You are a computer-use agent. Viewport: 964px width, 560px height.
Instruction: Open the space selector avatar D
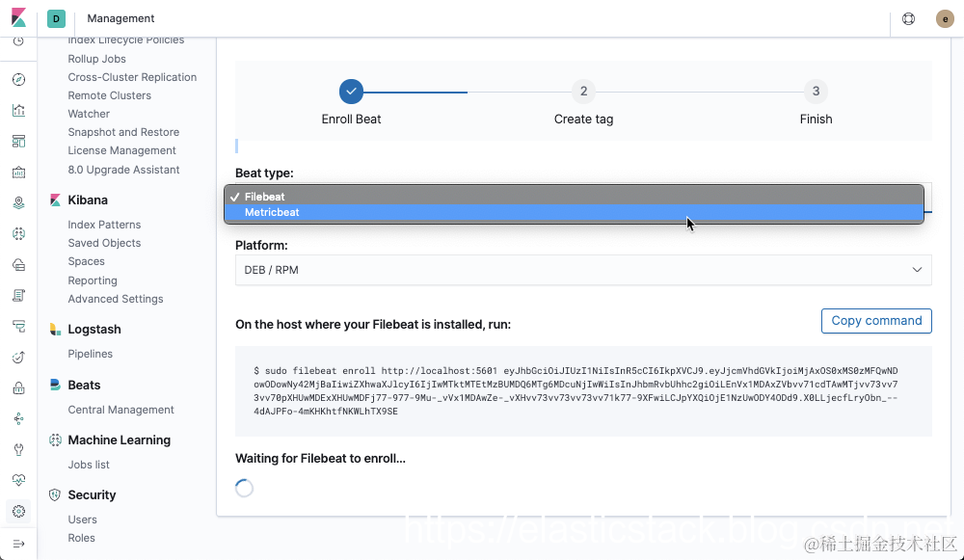[x=56, y=18]
